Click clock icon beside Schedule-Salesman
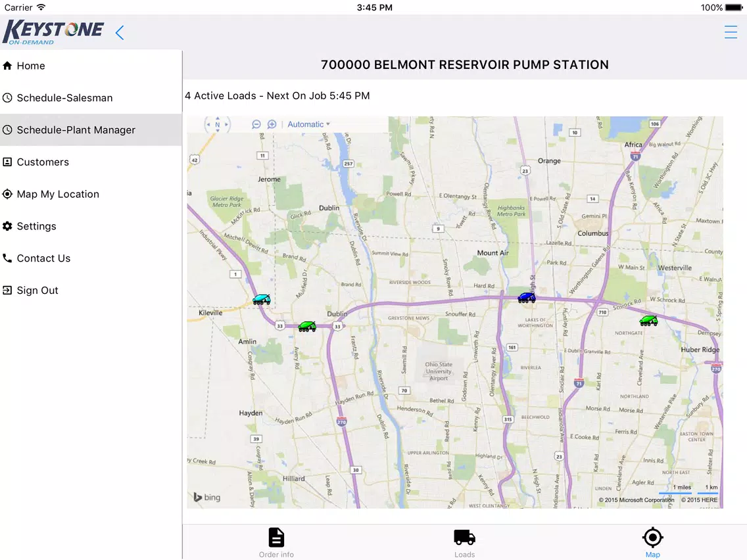The image size is (747, 560). 7,98
